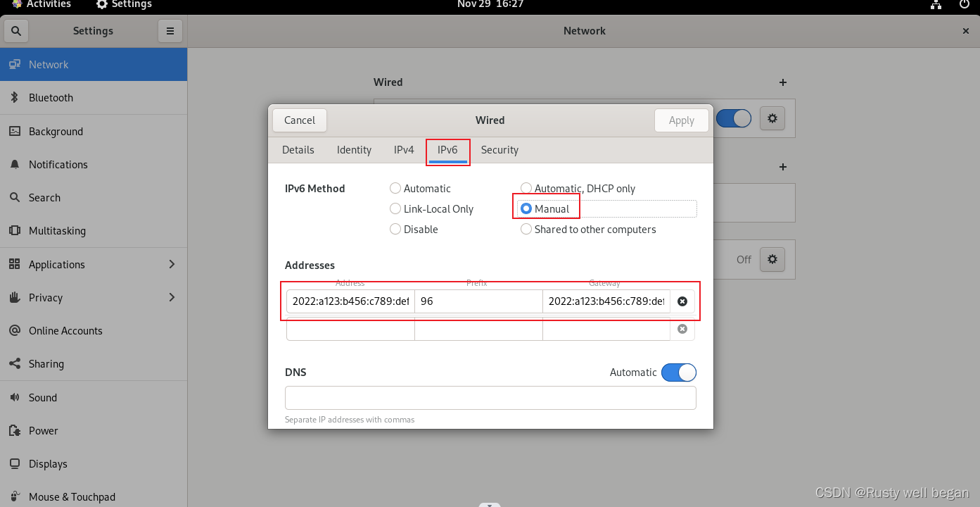The height and width of the screenshot is (507, 980).
Task: Select Shared to other computers method
Action: pos(588,230)
